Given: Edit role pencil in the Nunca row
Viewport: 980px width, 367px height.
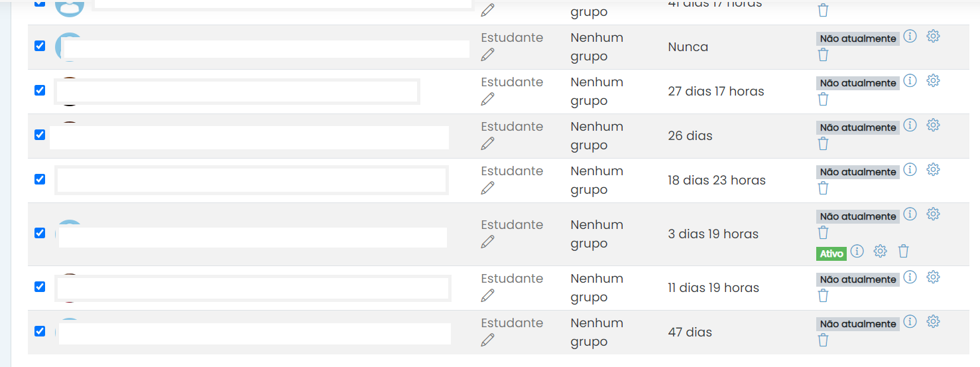Looking at the screenshot, I should point(488,55).
